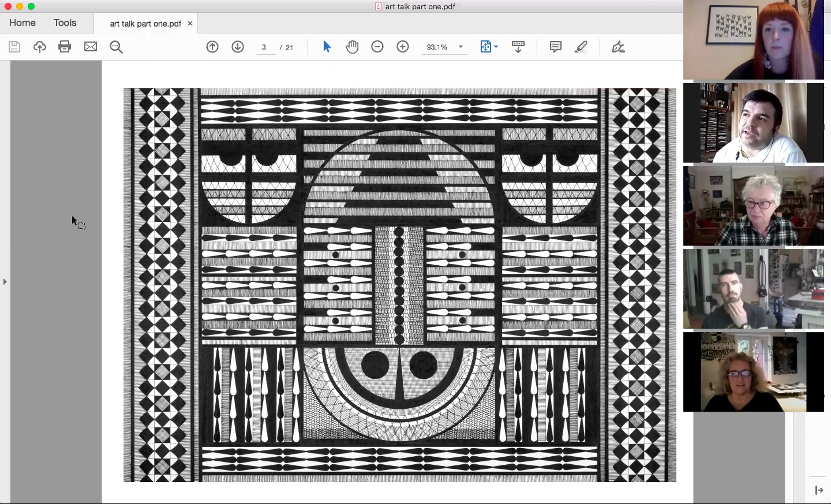Viewport: 831px width, 504px height.
Task: Activate the Hand pan tool
Action: [352, 47]
